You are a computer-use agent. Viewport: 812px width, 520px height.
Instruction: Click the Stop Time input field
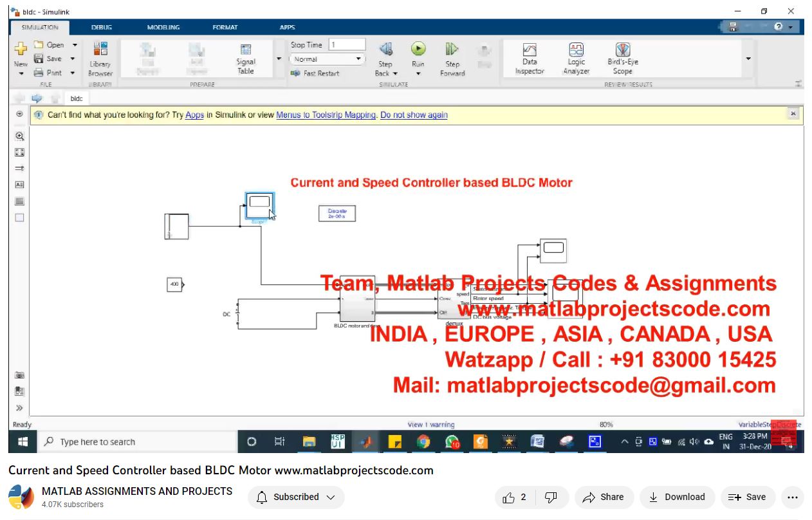(x=347, y=45)
